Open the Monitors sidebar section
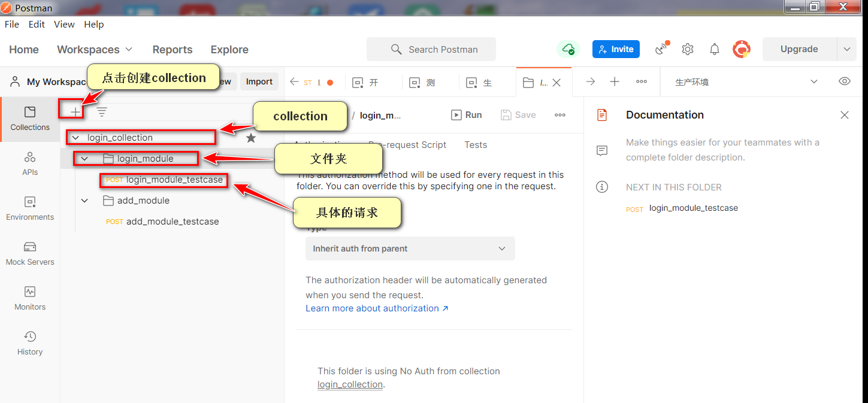The width and height of the screenshot is (868, 403). (x=30, y=299)
